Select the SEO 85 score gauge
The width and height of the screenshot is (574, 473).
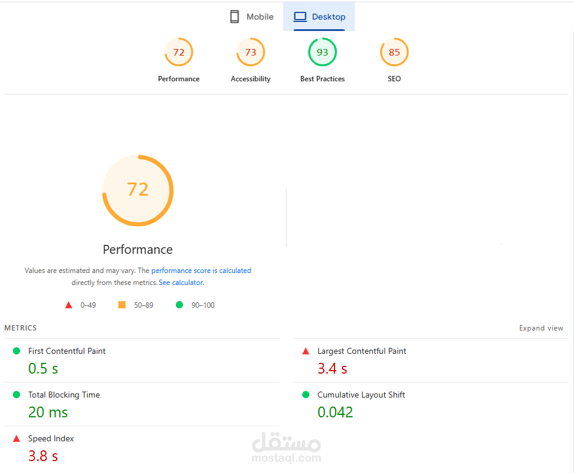tap(394, 52)
